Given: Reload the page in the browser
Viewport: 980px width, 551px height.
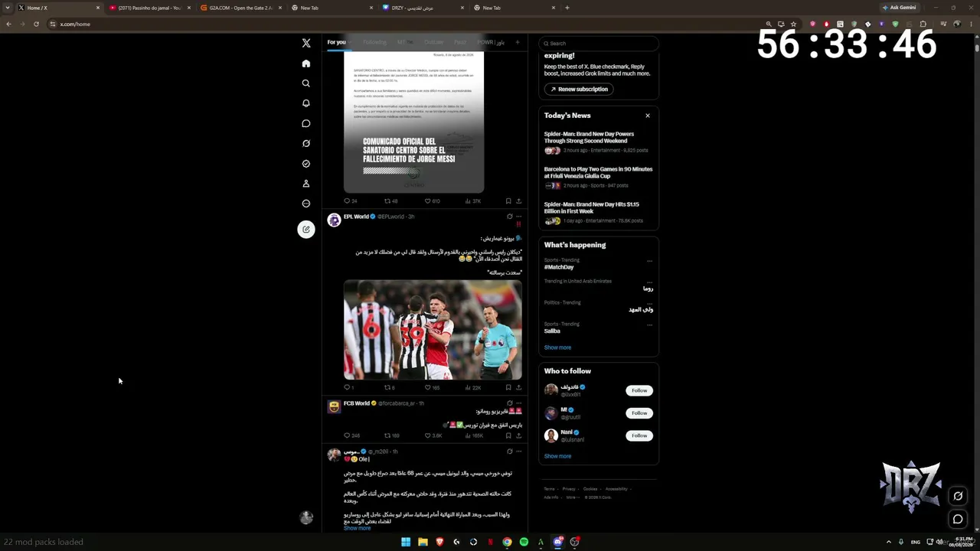Looking at the screenshot, I should pyautogui.click(x=36, y=24).
